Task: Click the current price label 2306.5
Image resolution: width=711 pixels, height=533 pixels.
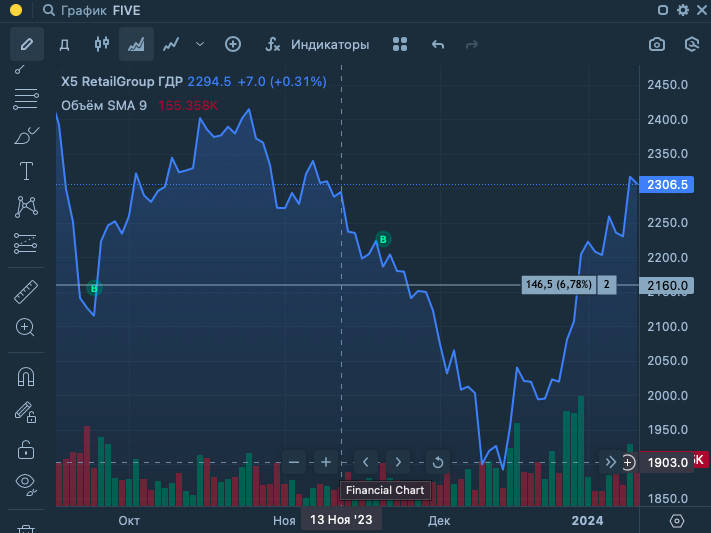Action: (666, 185)
